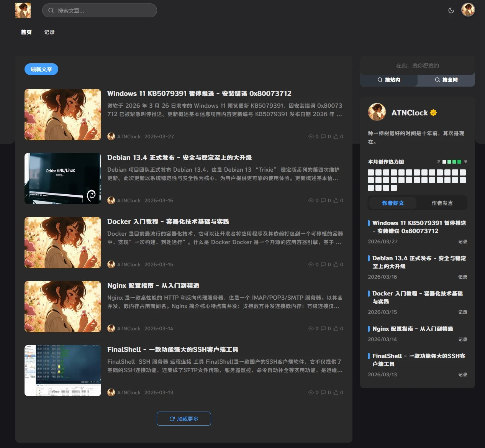Image resolution: width=485 pixels, height=448 pixels.
Task: Open sidebar Docker 入门教程 post link
Action: coord(418,297)
